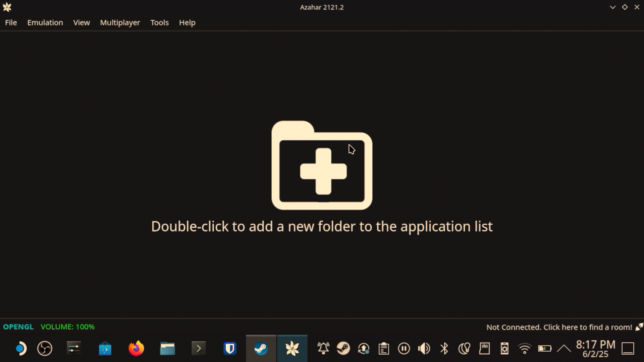Viewport: 644px width, 362px height.
Task: Open the application launcher in the taskbar
Action: pos(21,349)
